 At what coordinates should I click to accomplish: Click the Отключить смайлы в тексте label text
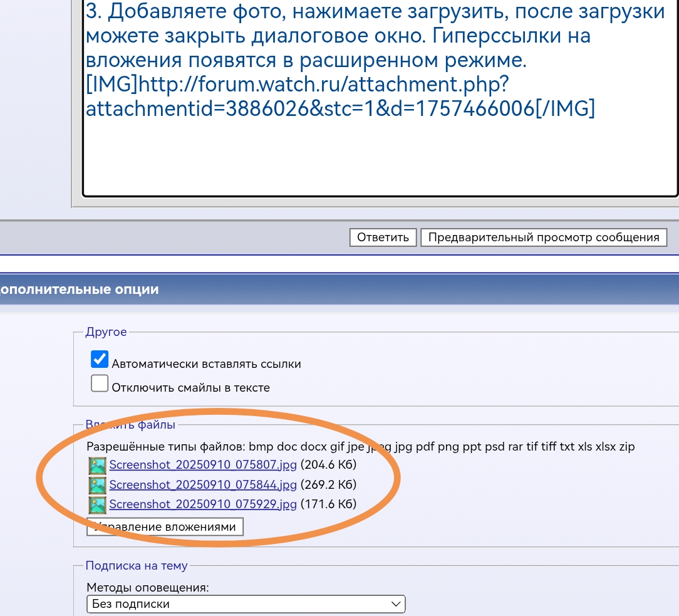(x=190, y=387)
